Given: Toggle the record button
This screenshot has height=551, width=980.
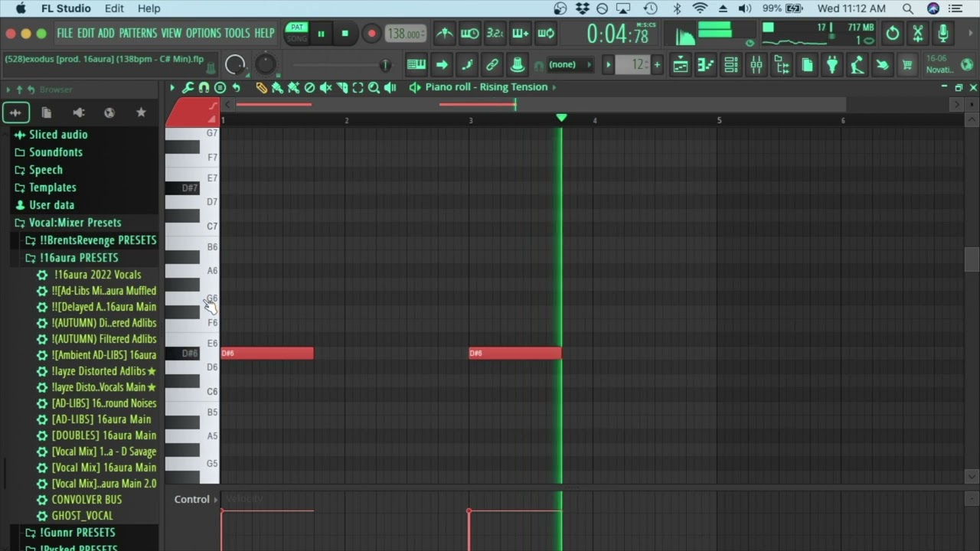Looking at the screenshot, I should click(371, 33).
